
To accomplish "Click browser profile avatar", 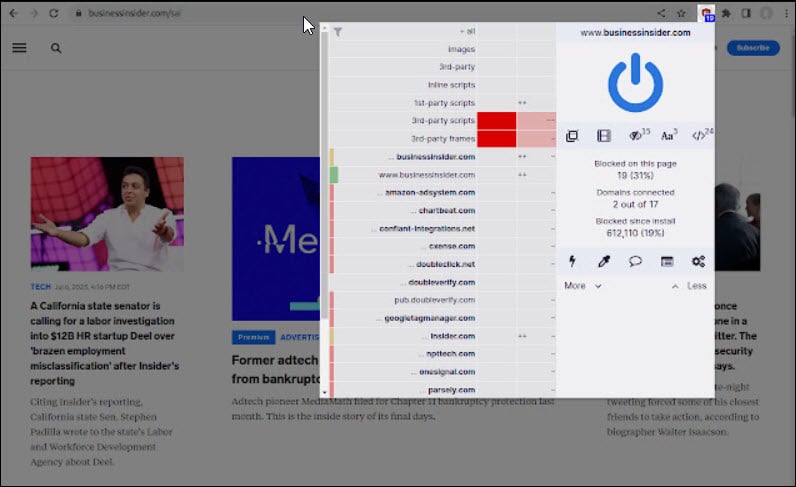I will tap(766, 13).
